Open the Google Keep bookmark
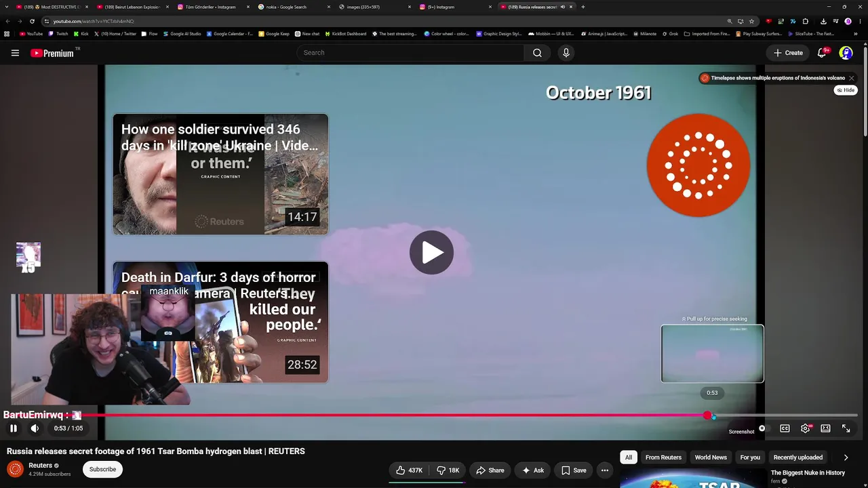This screenshot has width=868, height=488. coord(274,34)
